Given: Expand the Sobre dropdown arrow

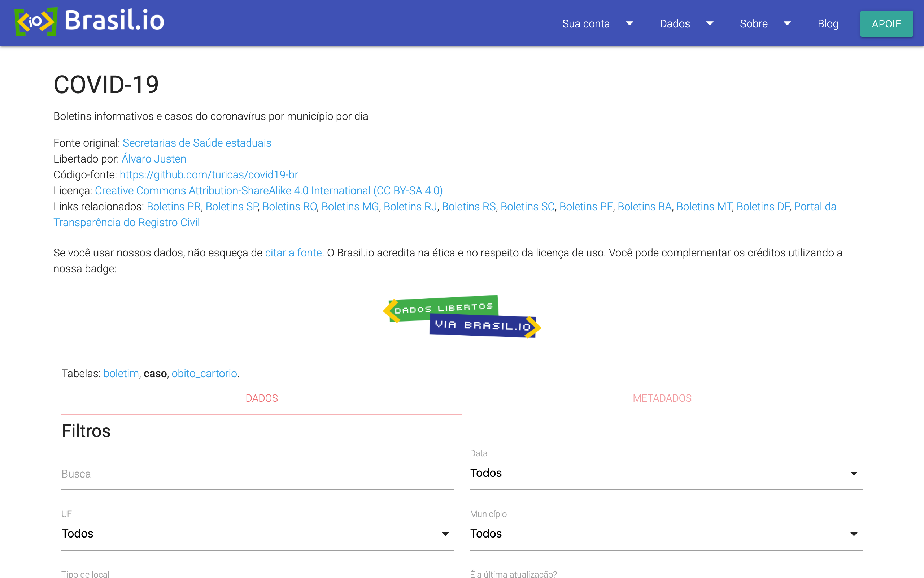Looking at the screenshot, I should point(787,24).
